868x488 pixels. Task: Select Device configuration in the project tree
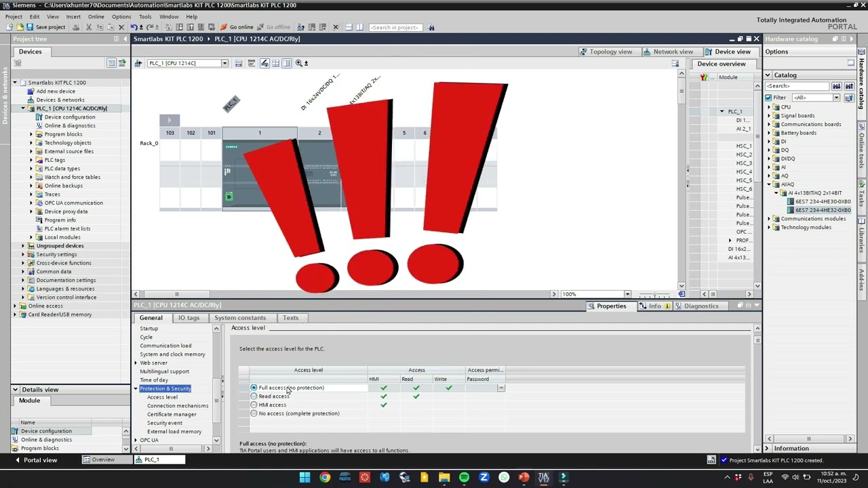[x=70, y=117]
